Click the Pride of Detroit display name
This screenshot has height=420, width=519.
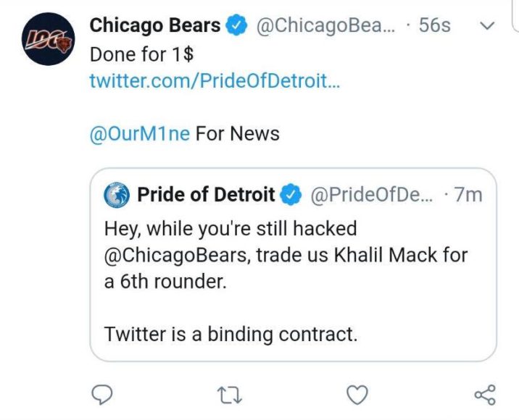pos(206,195)
